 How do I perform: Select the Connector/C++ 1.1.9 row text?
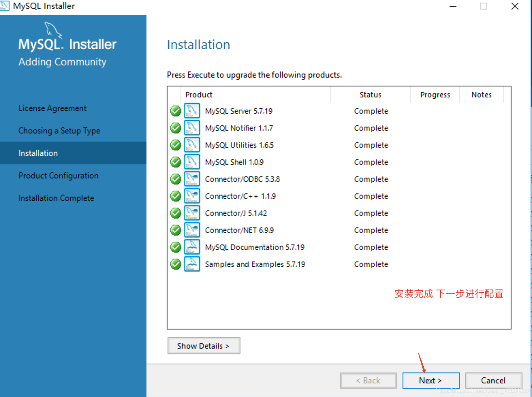pyautogui.click(x=240, y=196)
